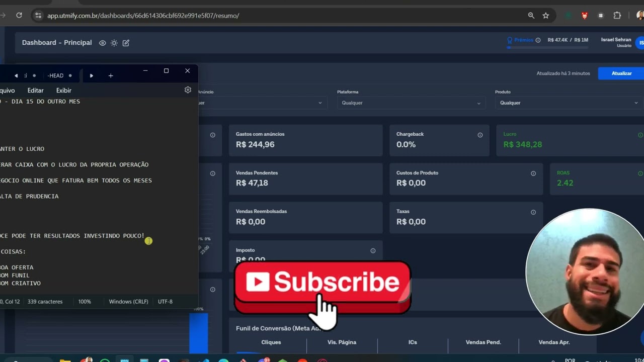
Task: Click the R$ 47.4K / R$ 1M text
Action: click(x=568, y=40)
